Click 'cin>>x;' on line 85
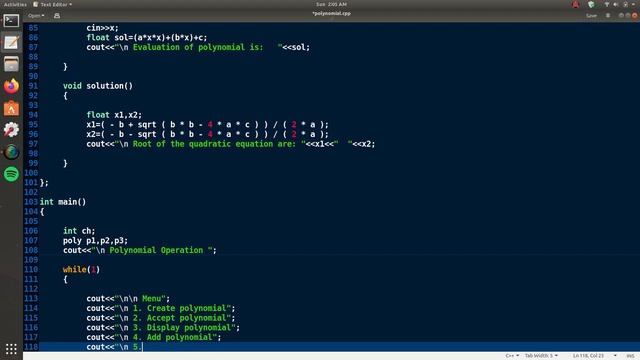Viewport: 640px width, 360px height. point(102,28)
